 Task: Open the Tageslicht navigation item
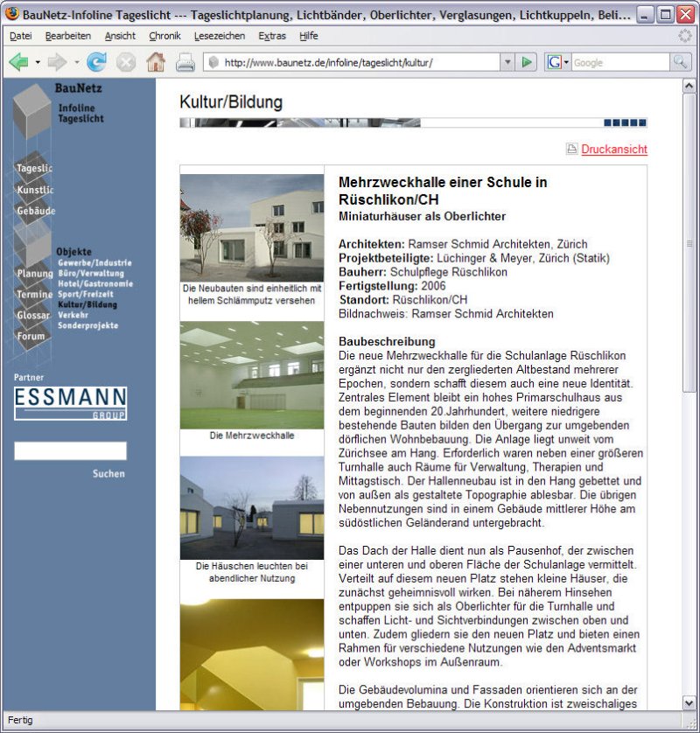(35, 168)
